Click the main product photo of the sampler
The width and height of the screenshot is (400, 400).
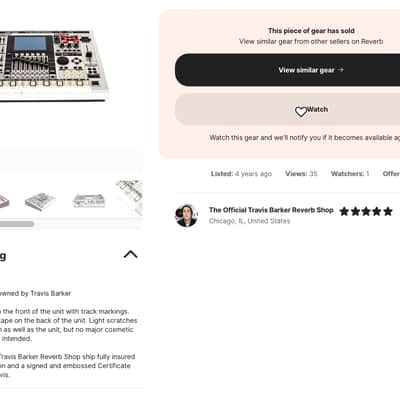53,65
